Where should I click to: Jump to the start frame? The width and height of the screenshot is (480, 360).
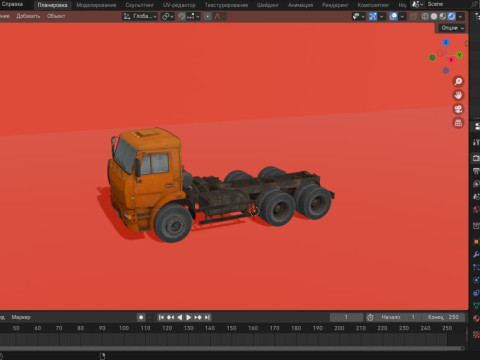pos(161,317)
